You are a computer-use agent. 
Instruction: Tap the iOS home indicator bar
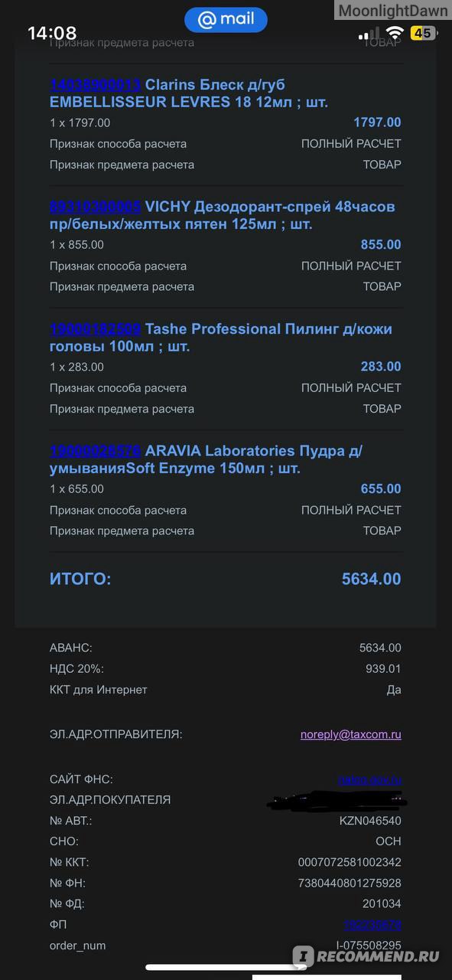point(226,967)
